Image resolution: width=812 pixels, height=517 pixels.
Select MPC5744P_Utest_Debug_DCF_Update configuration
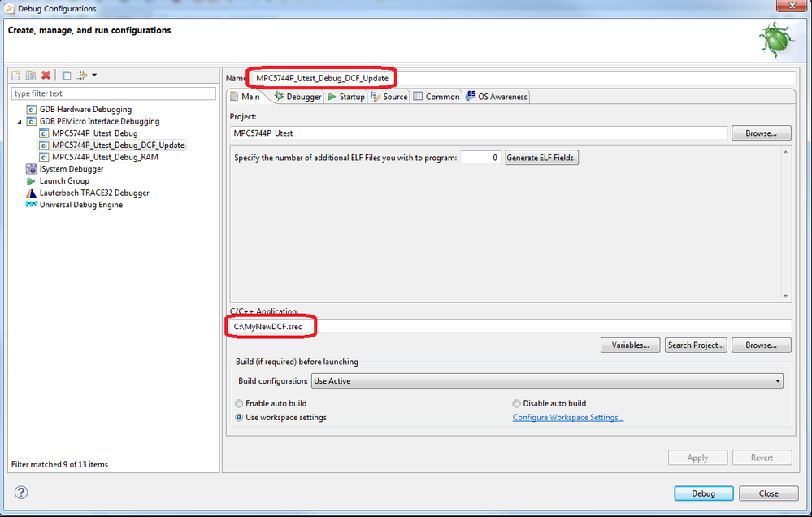(118, 145)
